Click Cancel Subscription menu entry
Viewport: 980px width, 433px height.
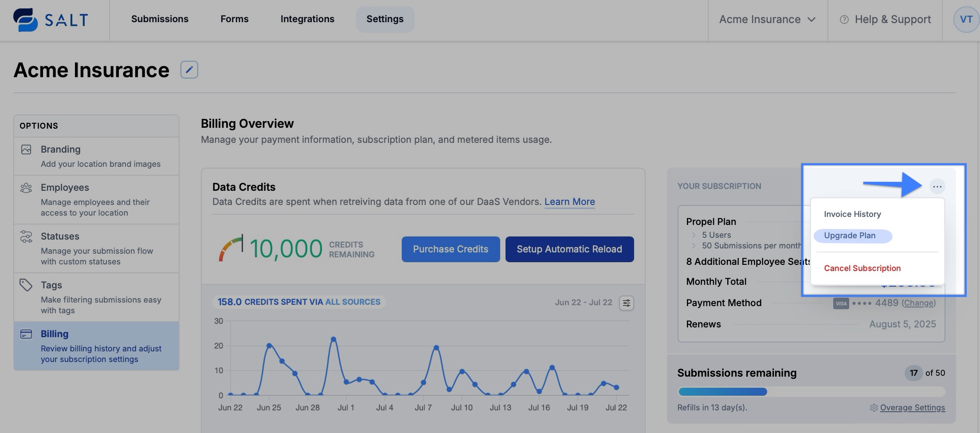[x=862, y=268]
